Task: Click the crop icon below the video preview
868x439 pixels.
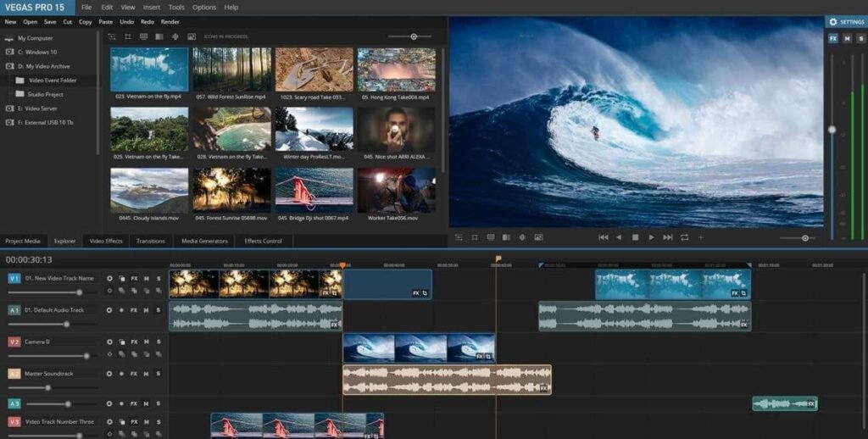Action: click(x=475, y=237)
